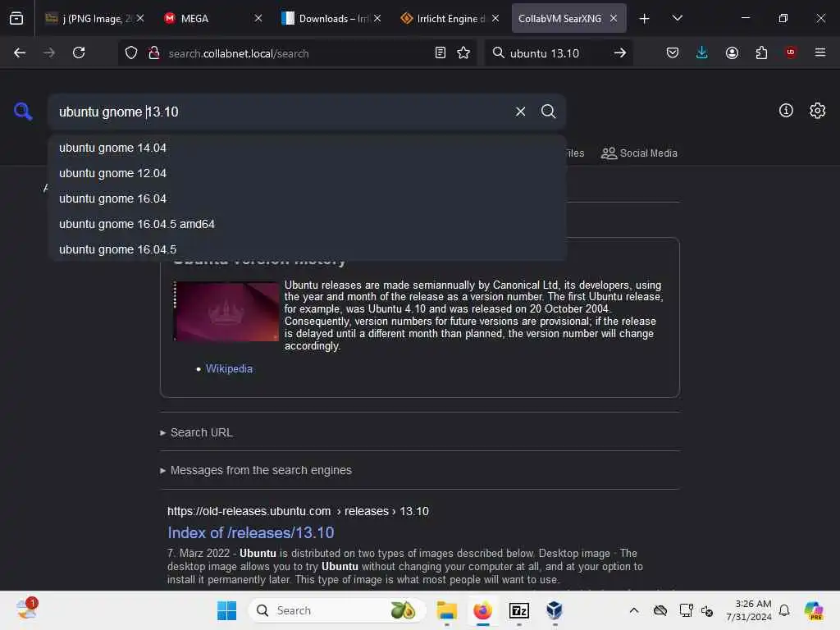This screenshot has height=630, width=840.
Task: Open the clock and date in tray
Action: (749, 610)
